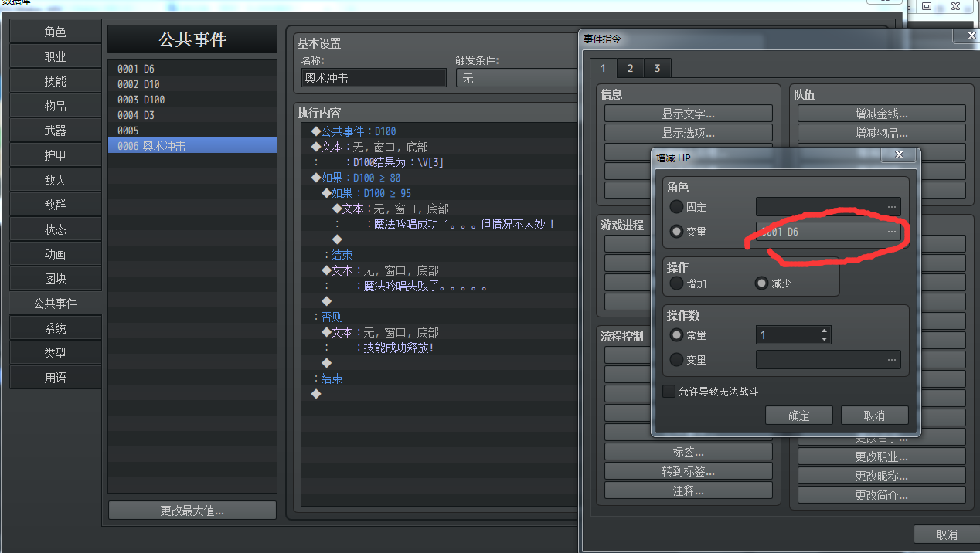The height and width of the screenshot is (553, 980).
Task: Select common event 0006 奥术冲击 in list
Action: (x=192, y=146)
